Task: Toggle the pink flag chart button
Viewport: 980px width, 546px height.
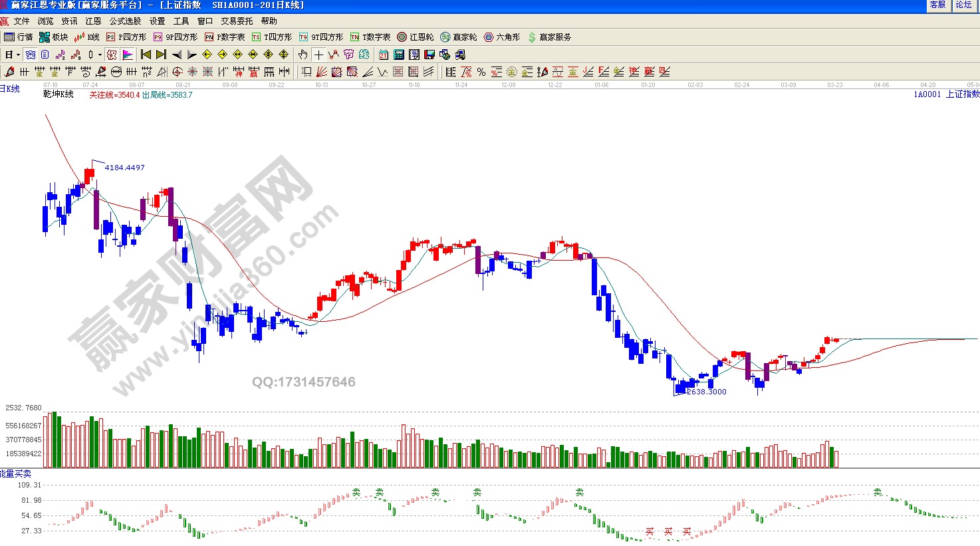Action: (128, 55)
